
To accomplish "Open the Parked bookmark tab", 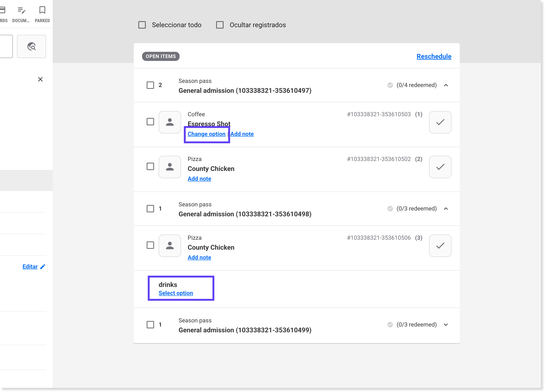I will (42, 14).
